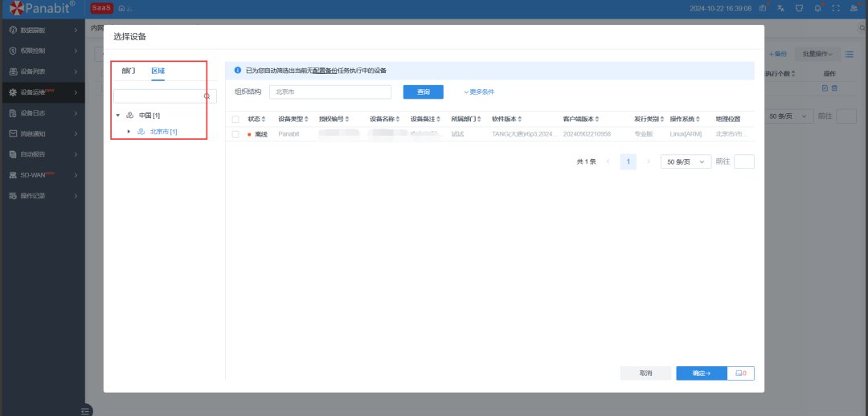
Task: Click the +备份 button in background page
Action: [778, 55]
